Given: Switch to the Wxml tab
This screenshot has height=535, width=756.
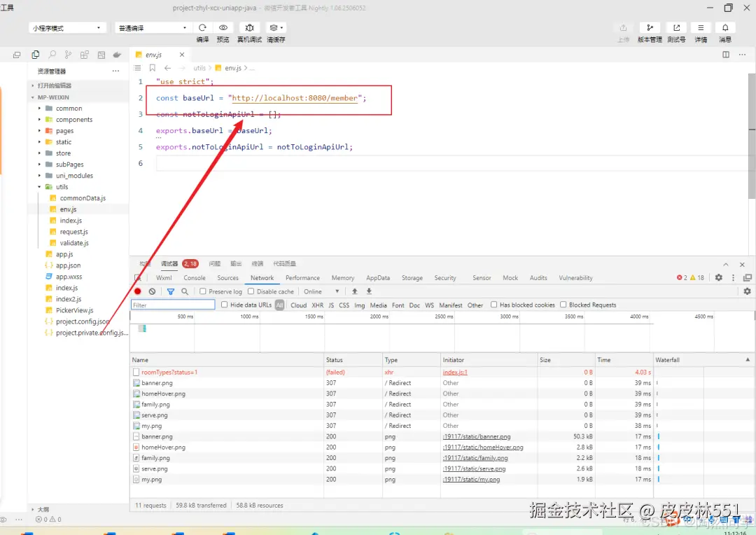Looking at the screenshot, I should [x=164, y=278].
